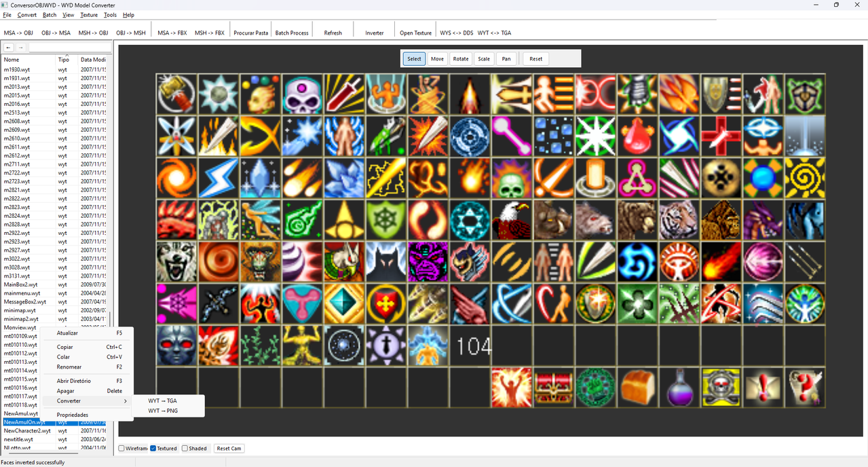Screen dimensions: 868x467
Task: Click the OBJ -> MSH toolbar button
Action: click(130, 33)
